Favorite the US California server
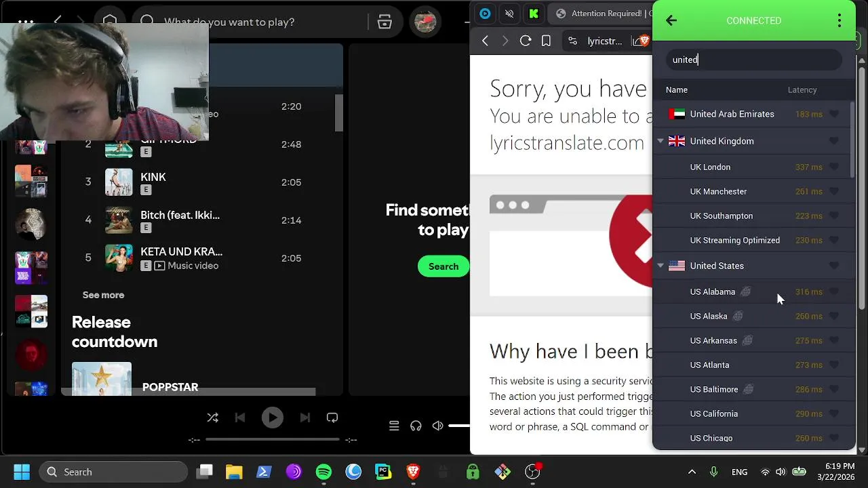Image resolution: width=868 pixels, height=488 pixels. [x=834, y=413]
